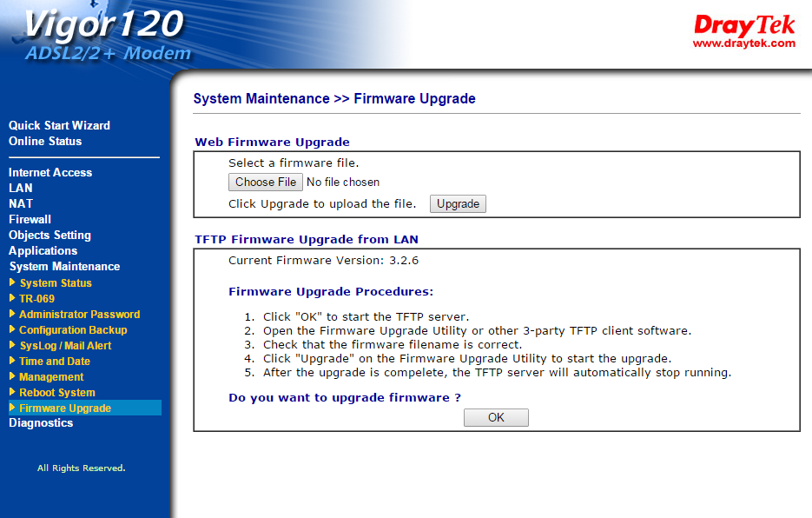The width and height of the screenshot is (812, 518).
Task: Click procedure step 3 about firmware filename
Action: click(x=393, y=345)
